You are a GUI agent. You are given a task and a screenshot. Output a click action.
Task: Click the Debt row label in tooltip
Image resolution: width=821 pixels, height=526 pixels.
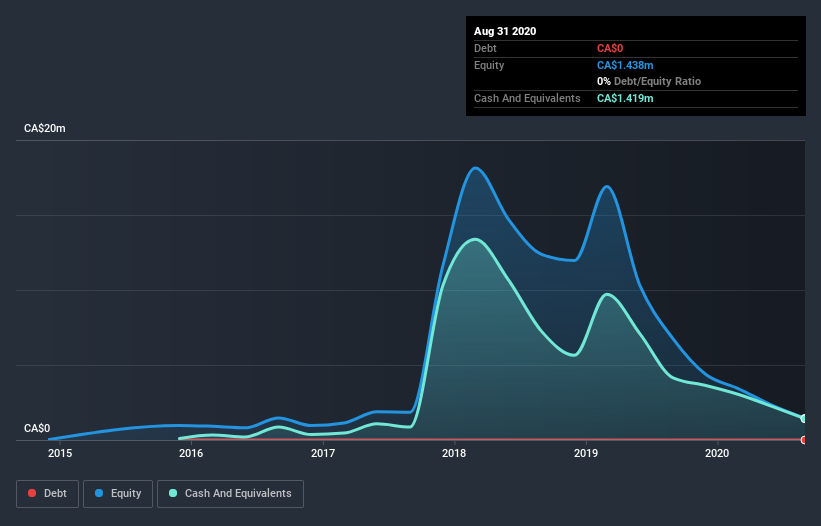coord(485,49)
